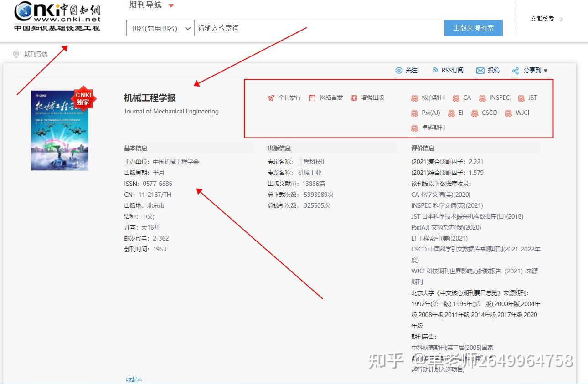The image size is (588, 384).
Task: Click the CA medal badge
Action: click(456, 98)
